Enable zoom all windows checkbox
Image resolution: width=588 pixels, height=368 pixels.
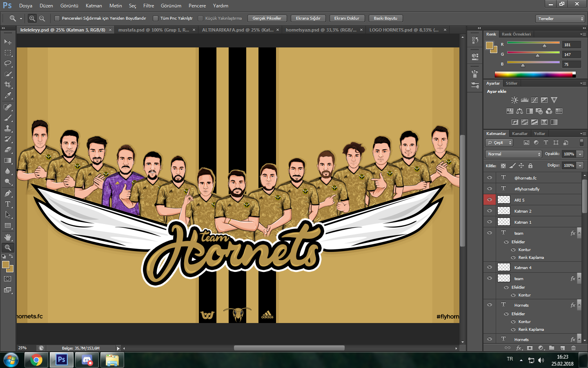[156, 18]
